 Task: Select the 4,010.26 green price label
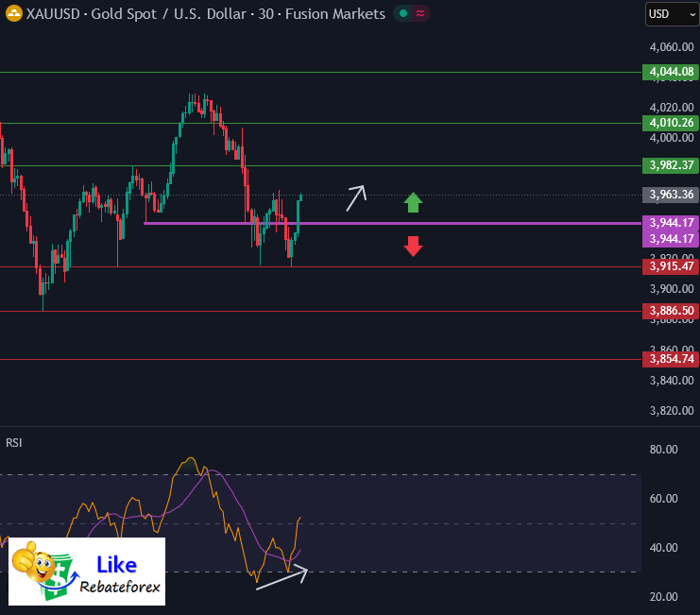671,123
